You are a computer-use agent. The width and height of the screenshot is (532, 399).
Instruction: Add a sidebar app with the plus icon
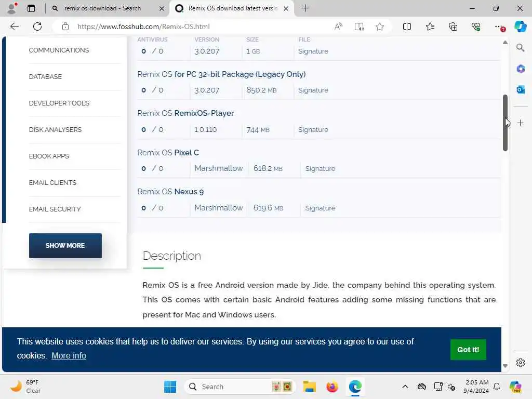[x=521, y=123]
